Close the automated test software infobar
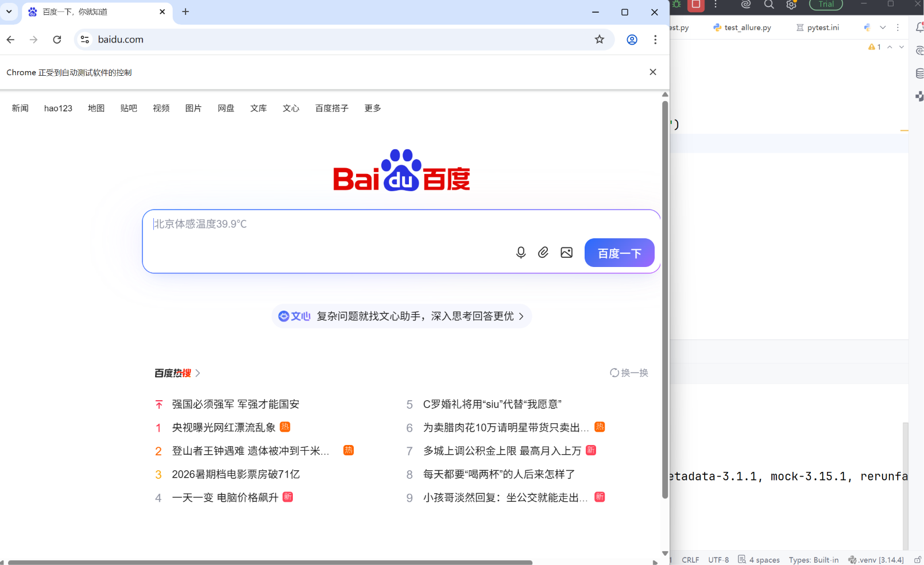The image size is (924, 565). (x=653, y=72)
